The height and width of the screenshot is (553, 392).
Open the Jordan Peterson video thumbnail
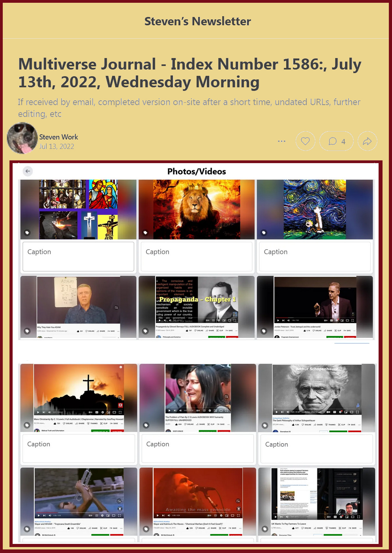[x=315, y=307]
